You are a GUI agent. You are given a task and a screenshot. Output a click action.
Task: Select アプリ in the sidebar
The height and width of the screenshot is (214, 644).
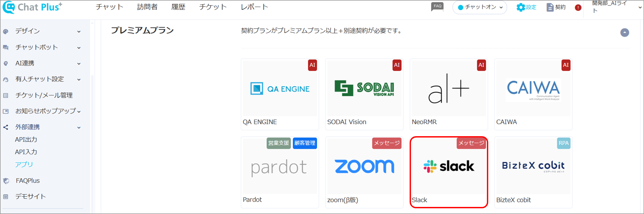[24, 164]
